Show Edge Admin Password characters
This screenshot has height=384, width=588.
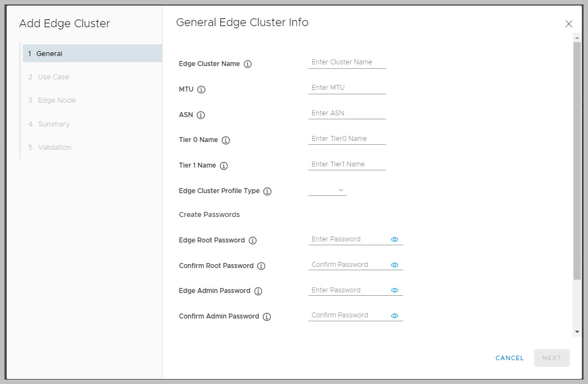click(395, 290)
